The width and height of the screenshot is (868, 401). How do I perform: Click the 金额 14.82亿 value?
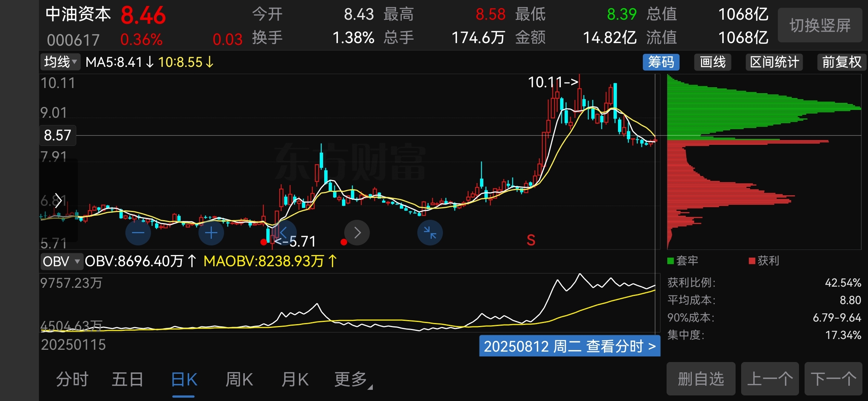click(610, 38)
